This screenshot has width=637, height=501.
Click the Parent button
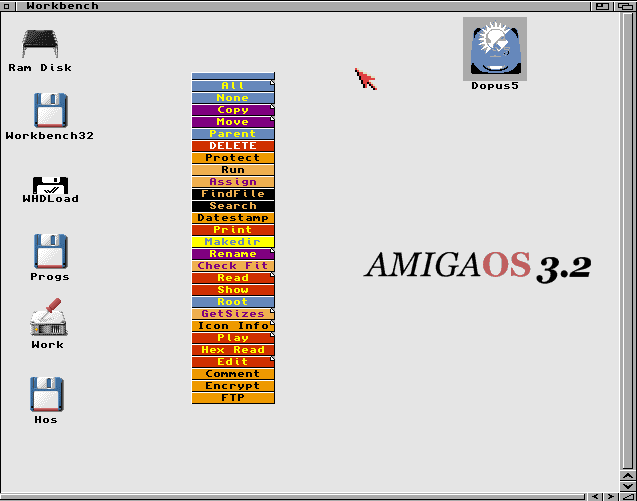pyautogui.click(x=233, y=134)
